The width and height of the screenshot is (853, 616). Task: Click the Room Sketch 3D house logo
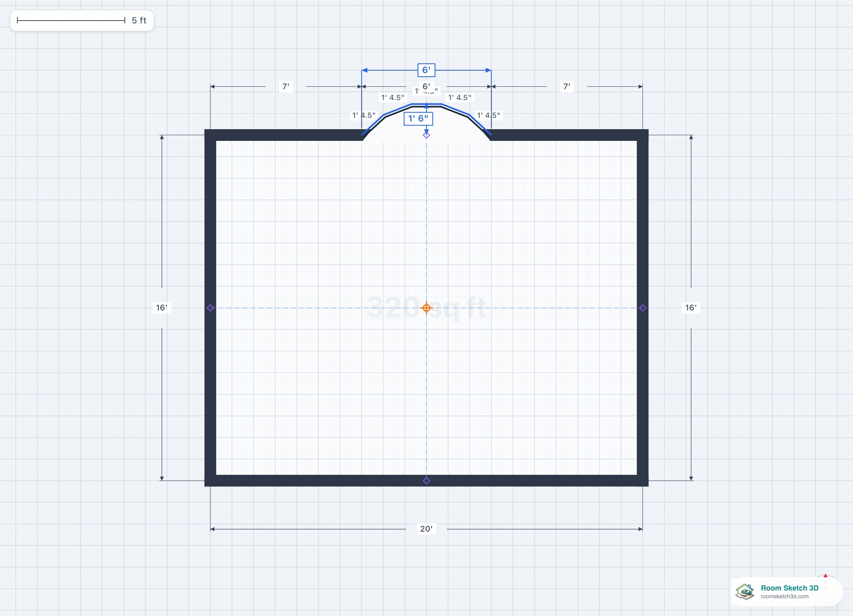pyautogui.click(x=745, y=592)
